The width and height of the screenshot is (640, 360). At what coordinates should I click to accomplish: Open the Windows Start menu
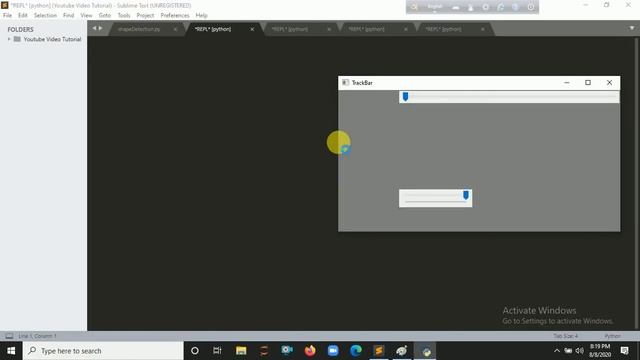click(11, 351)
